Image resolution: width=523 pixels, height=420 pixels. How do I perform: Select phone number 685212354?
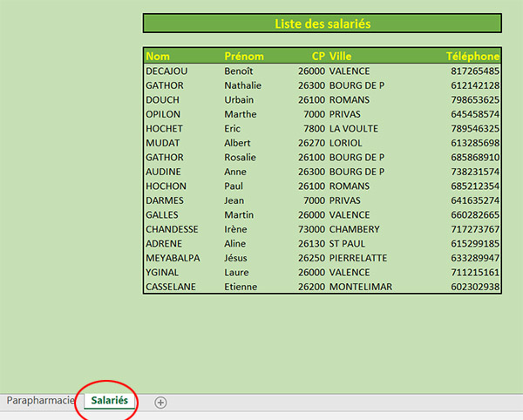click(475, 186)
